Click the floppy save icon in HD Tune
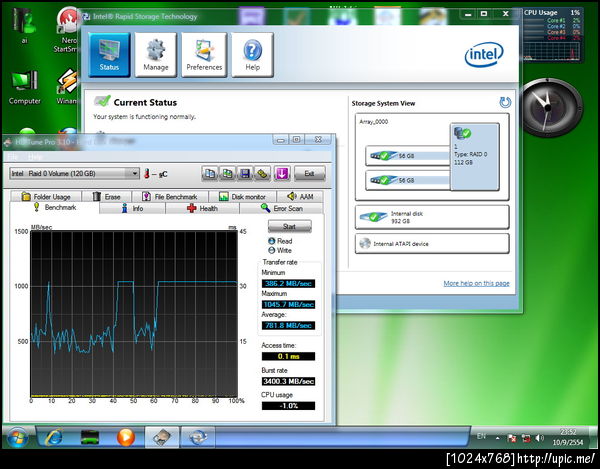This screenshot has height=469, width=600. tap(245, 174)
